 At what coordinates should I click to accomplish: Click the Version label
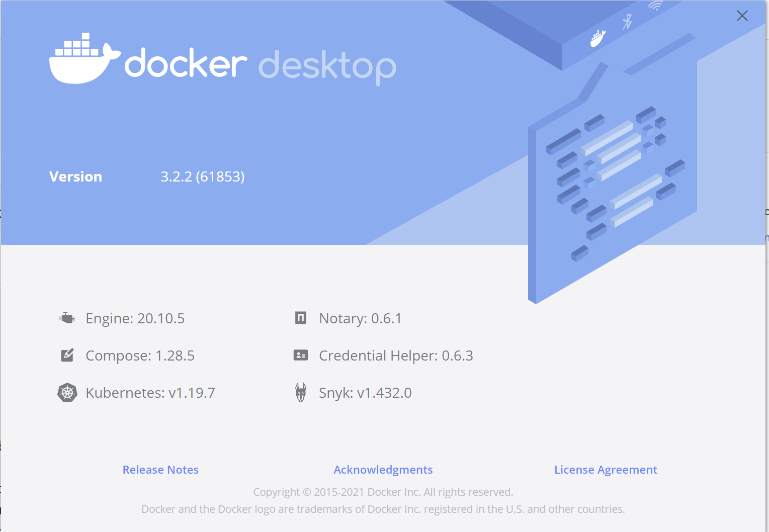click(75, 176)
